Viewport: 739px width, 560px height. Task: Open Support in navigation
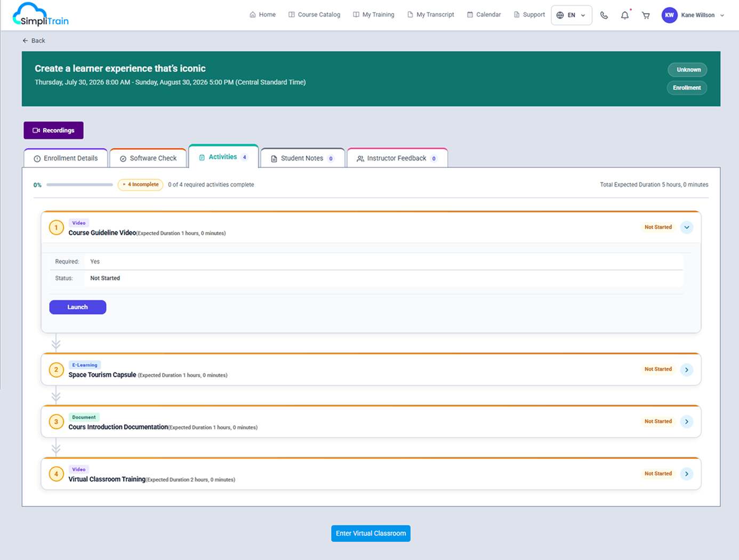tap(529, 15)
